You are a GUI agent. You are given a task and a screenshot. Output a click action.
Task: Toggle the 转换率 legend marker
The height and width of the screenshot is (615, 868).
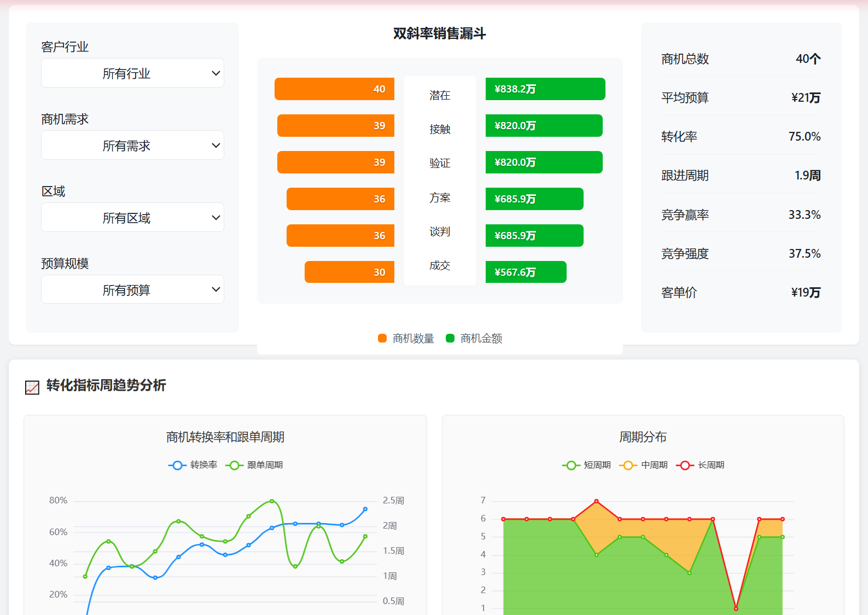[x=177, y=465]
